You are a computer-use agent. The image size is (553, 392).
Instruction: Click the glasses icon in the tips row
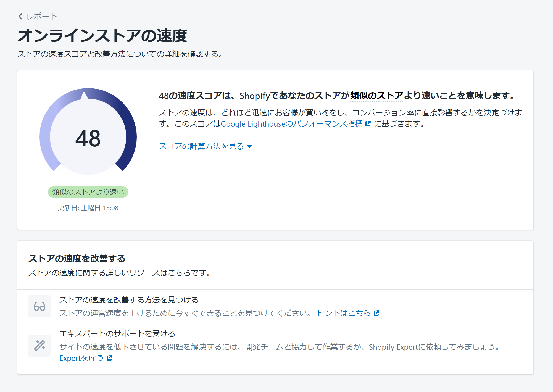[x=39, y=306]
